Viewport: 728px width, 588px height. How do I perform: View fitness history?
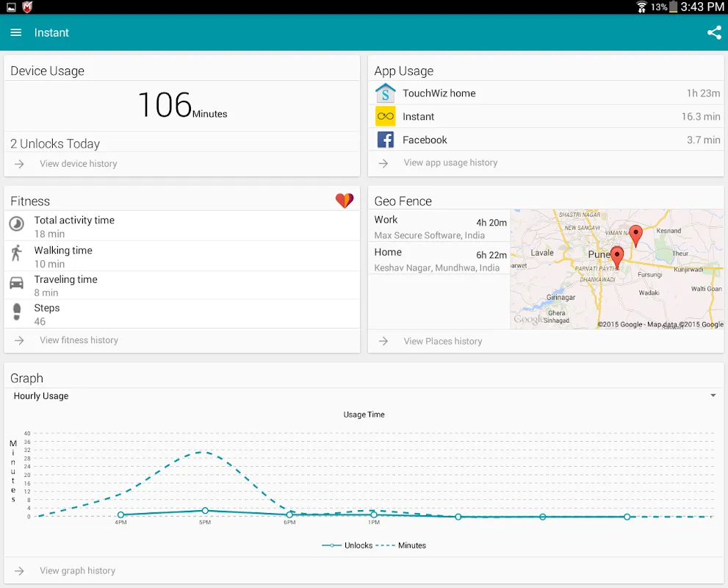[x=79, y=340]
